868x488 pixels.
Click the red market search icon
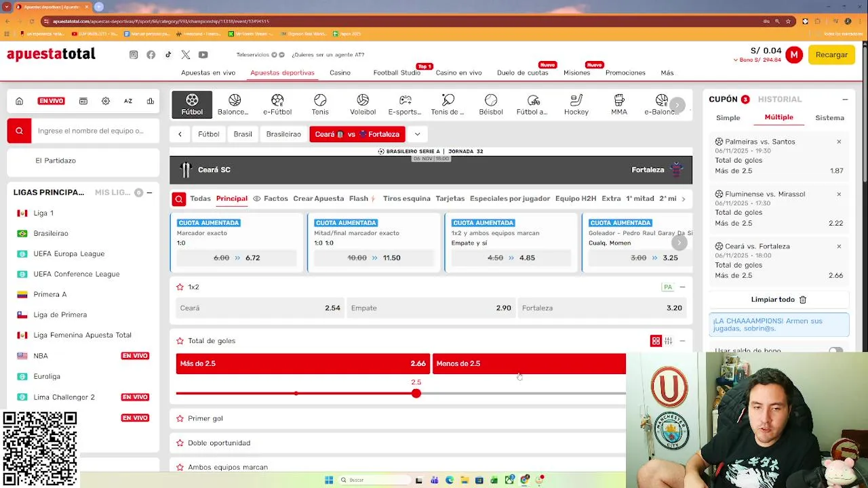pos(179,199)
